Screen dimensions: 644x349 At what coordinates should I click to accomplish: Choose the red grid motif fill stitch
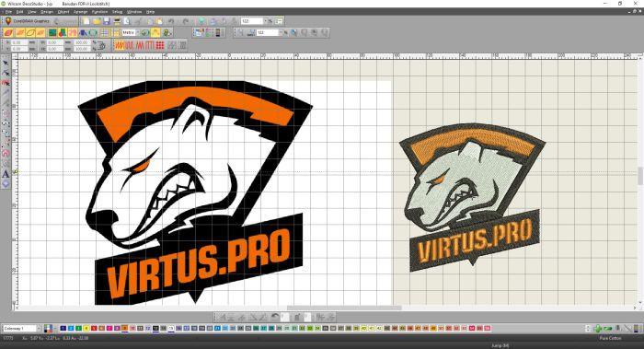(x=160, y=45)
